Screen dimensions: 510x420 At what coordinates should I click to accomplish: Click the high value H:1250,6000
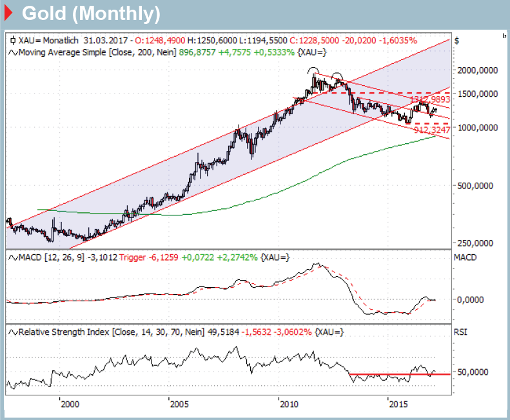(212, 41)
